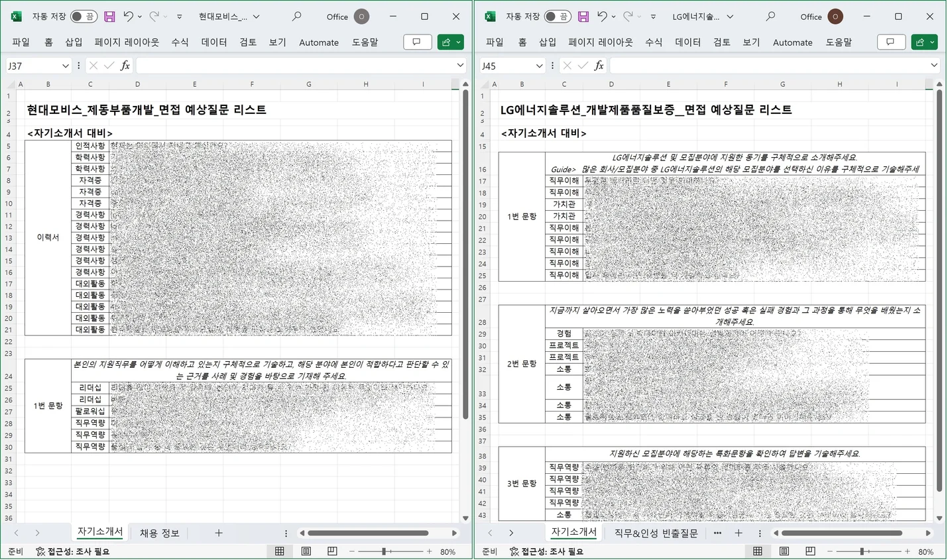The image size is (948, 560).
Task: Customize Quick Access Toolbar in LG에너지솔루션 window
Action: 653,17
